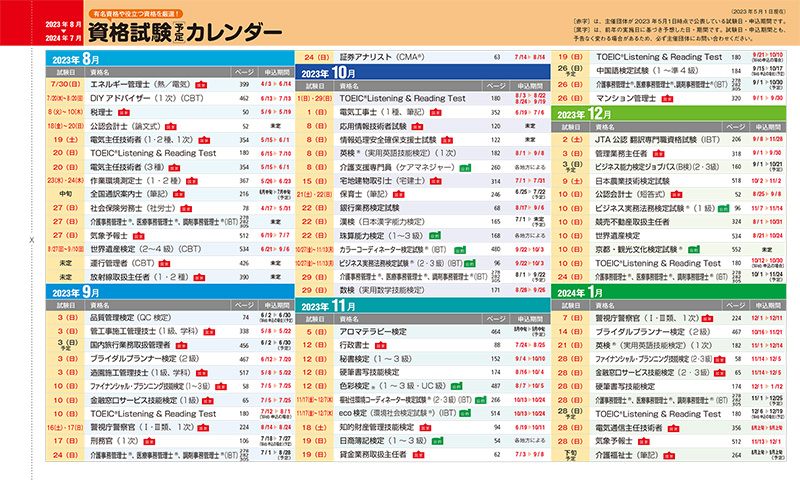Image resolution: width=800 pixels, height=480 pixels.
Task: Click the green badge beside 介護支援専門員
Action: tap(465, 167)
